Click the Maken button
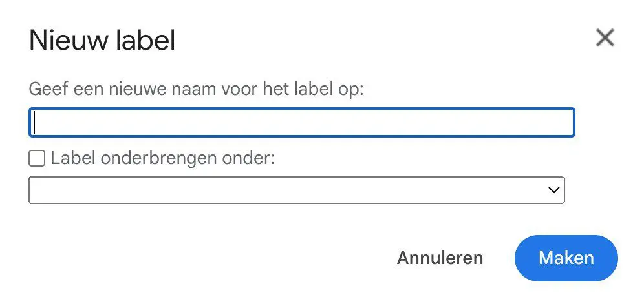 pyautogui.click(x=566, y=258)
